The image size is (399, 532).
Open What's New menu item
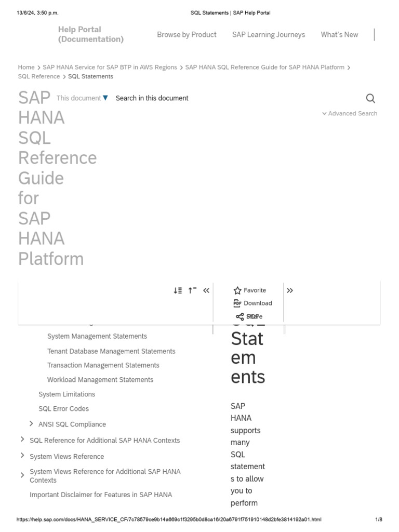coord(339,35)
